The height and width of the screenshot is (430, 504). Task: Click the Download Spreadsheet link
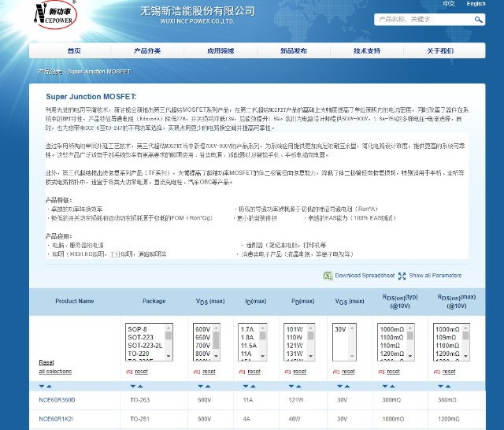pos(365,276)
